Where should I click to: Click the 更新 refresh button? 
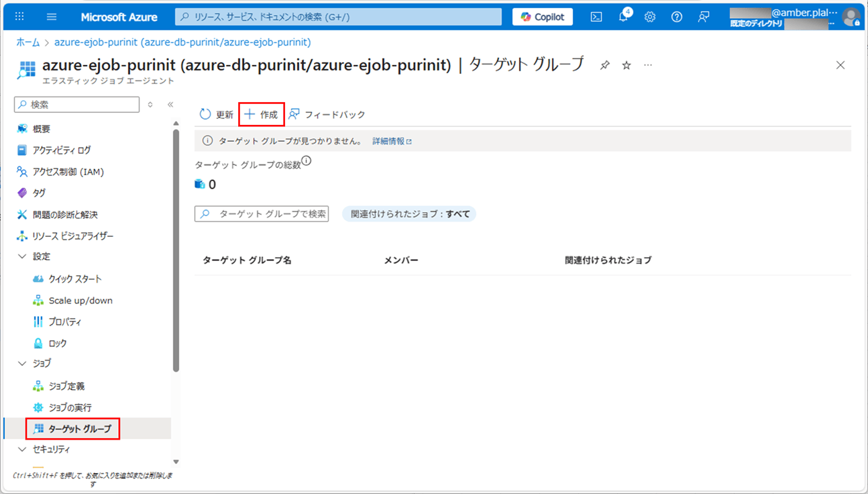click(x=217, y=115)
